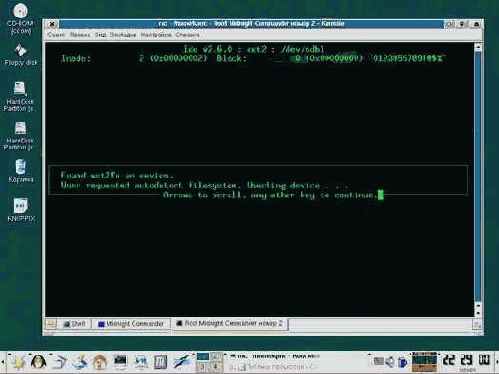Click the keyboard layout tray icon
The width and height of the screenshot is (499, 374).
click(378, 361)
